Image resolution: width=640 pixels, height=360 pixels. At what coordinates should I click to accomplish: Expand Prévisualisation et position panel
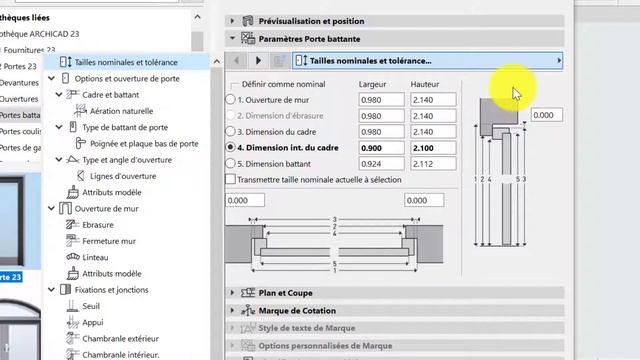pos(232,21)
